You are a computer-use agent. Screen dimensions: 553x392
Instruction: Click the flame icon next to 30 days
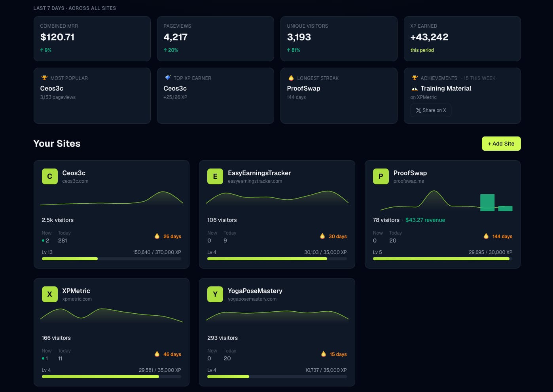coord(322,236)
